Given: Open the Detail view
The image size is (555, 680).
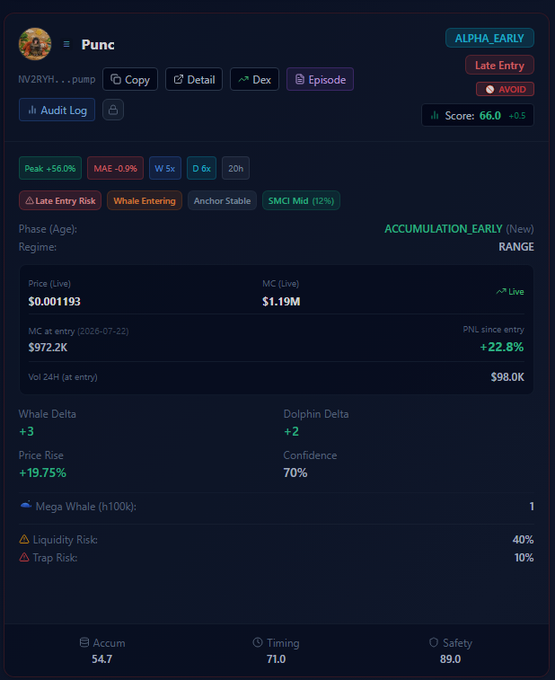Looking at the screenshot, I should point(194,79).
